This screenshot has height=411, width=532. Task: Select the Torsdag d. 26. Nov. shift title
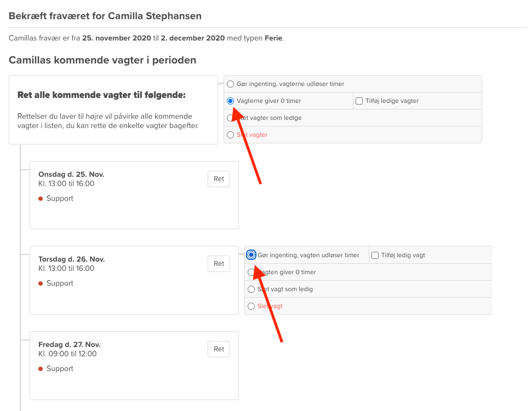pos(71,259)
